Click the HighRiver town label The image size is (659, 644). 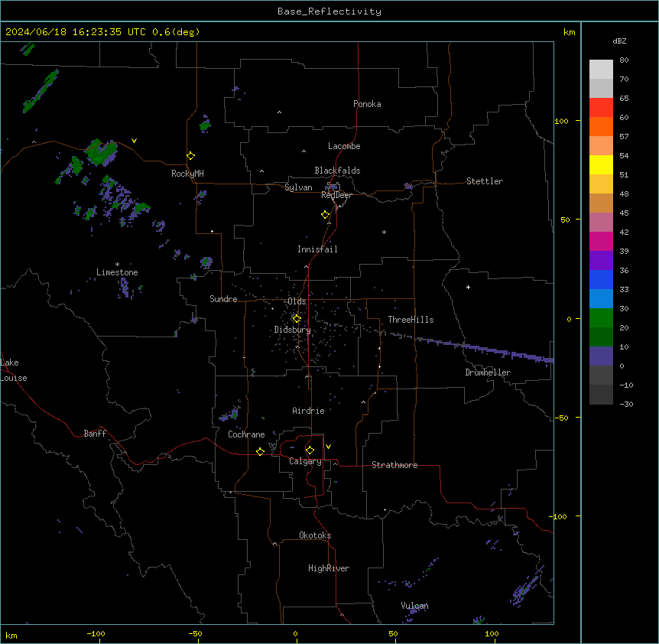[329, 568]
